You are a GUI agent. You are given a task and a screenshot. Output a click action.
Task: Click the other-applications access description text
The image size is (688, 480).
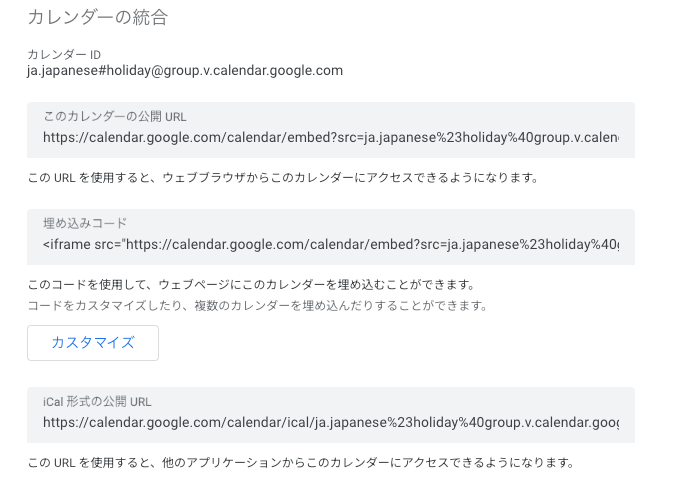point(300,463)
